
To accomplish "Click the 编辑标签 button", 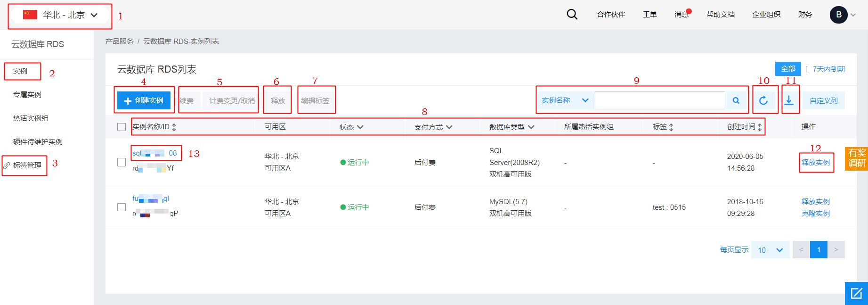I will pos(316,100).
